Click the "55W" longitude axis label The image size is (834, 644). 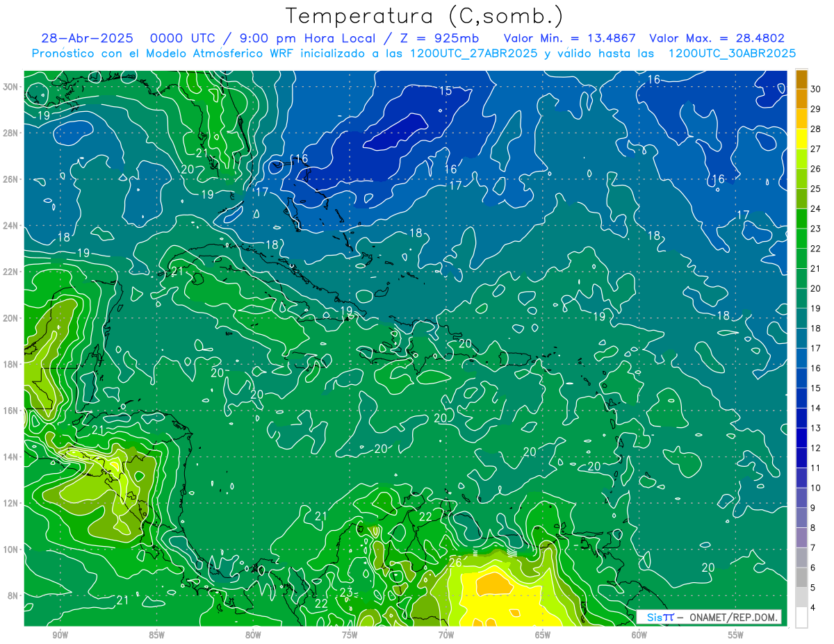736,635
